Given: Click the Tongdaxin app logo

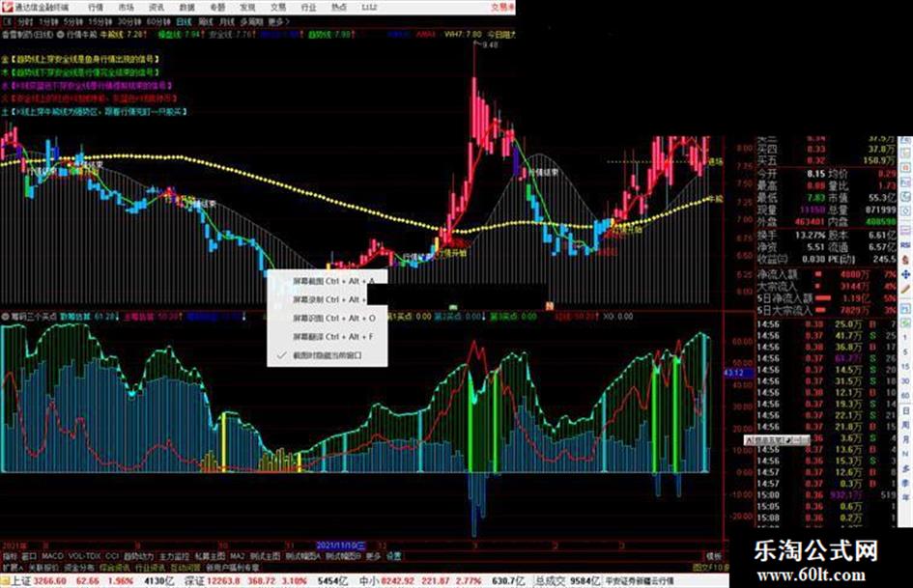Looking at the screenshot, I should (7, 7).
